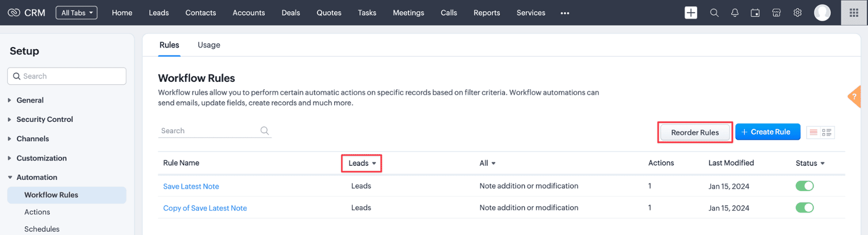The image size is (868, 235).
Task: Click the orange help question mark icon
Action: pos(854,97)
